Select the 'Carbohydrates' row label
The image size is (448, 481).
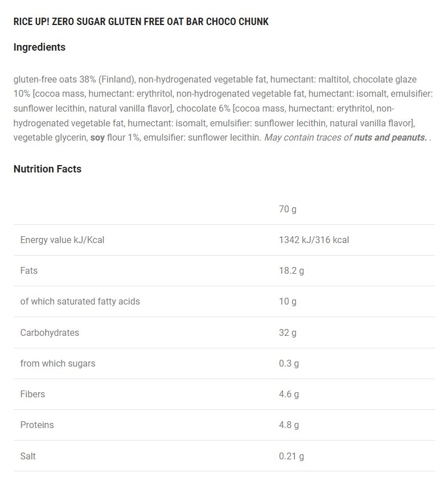50,332
